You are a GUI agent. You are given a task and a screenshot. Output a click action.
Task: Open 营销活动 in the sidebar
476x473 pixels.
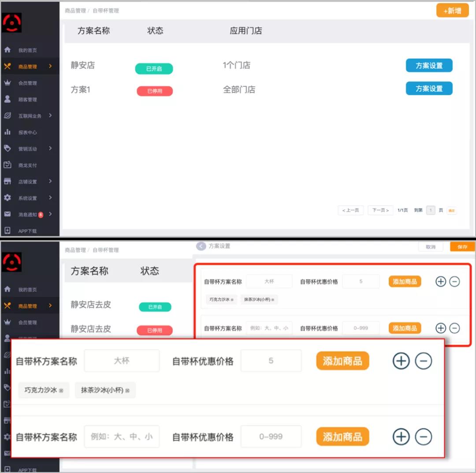[27, 149]
